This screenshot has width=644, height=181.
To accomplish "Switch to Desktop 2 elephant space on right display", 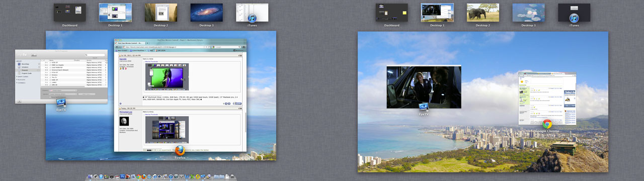I will coord(483,13).
